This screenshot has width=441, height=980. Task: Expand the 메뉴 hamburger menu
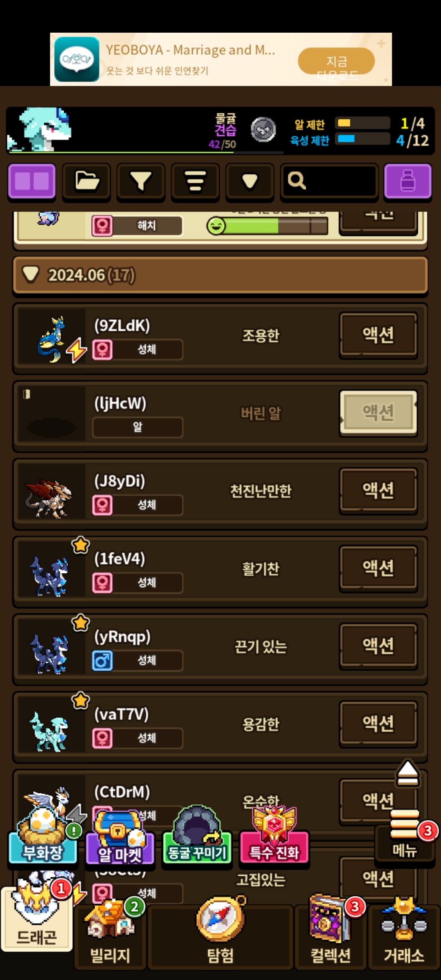click(405, 835)
